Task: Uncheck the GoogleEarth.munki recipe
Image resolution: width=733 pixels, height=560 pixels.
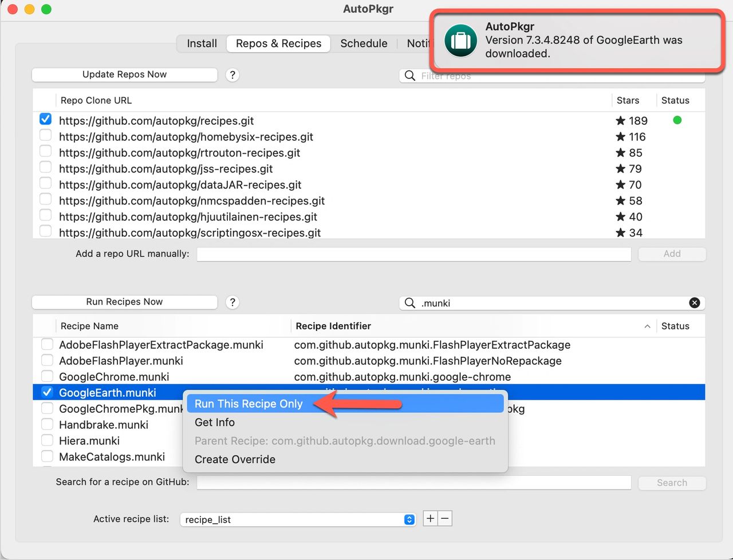Action: coord(47,392)
